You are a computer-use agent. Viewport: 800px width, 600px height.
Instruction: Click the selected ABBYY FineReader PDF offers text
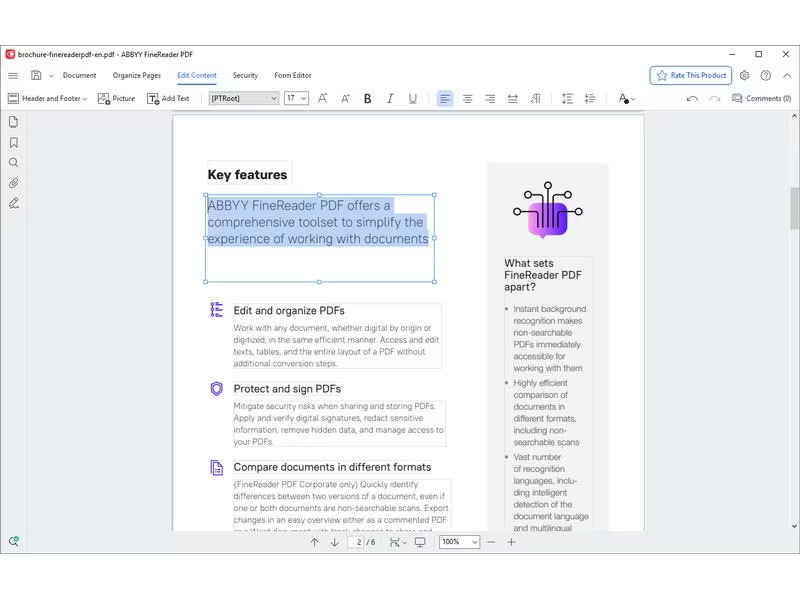click(x=318, y=222)
